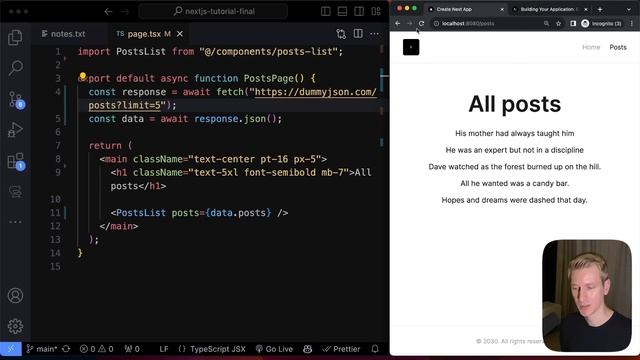Click the zoom magnifier in address bar
Image resolution: width=640 pixels, height=360 pixels.
click(547, 23)
